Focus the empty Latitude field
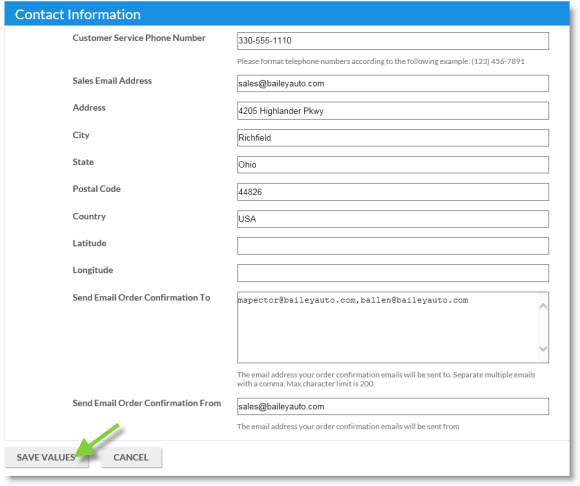Image resolution: width=580 pixels, height=486 pixels. click(392, 246)
